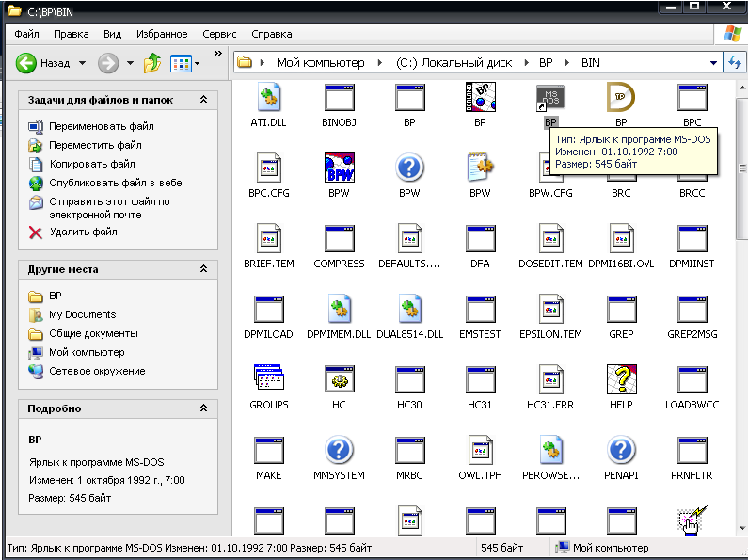Click Удалить файл task link

point(84,232)
